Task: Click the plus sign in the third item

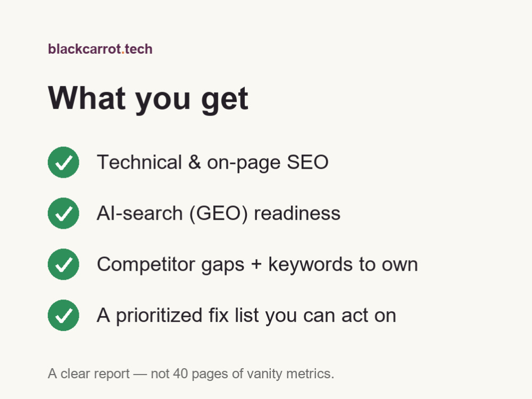Action: (x=256, y=265)
